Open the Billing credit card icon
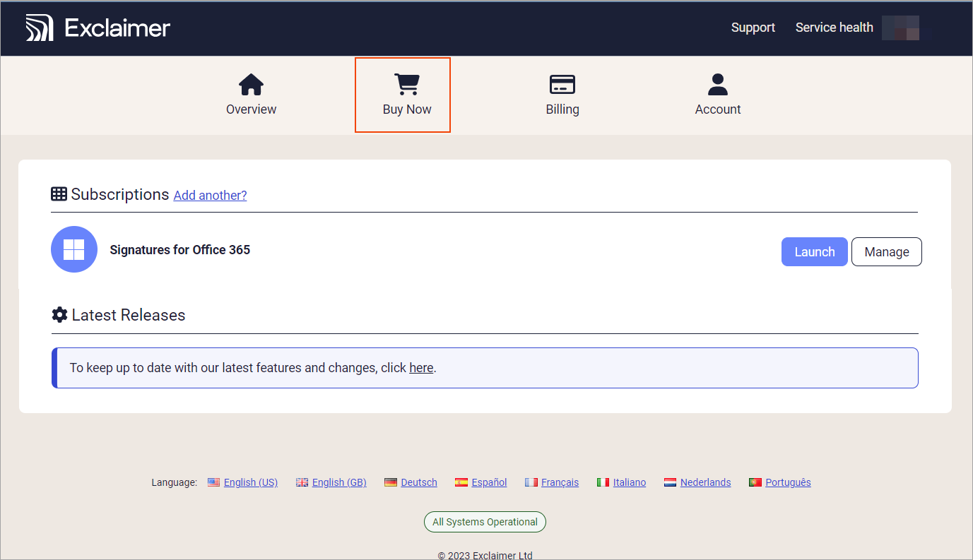973x560 pixels. point(562,85)
